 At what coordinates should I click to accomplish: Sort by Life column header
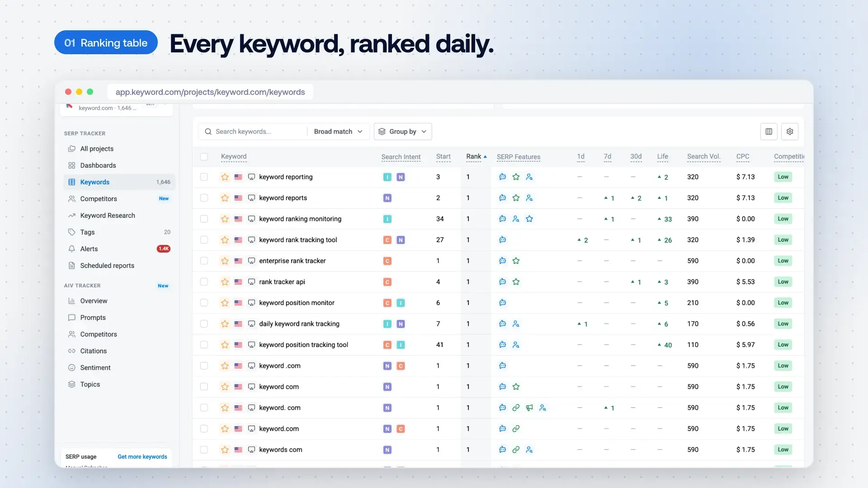[662, 156]
